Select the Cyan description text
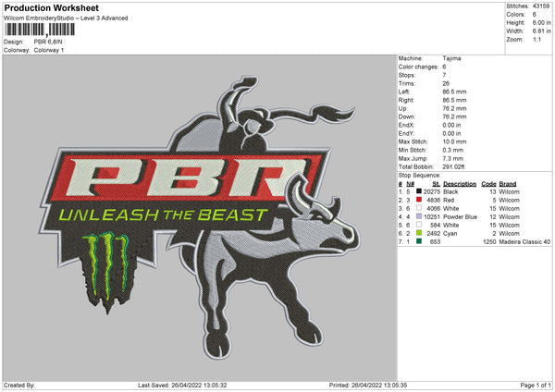 tap(450, 234)
